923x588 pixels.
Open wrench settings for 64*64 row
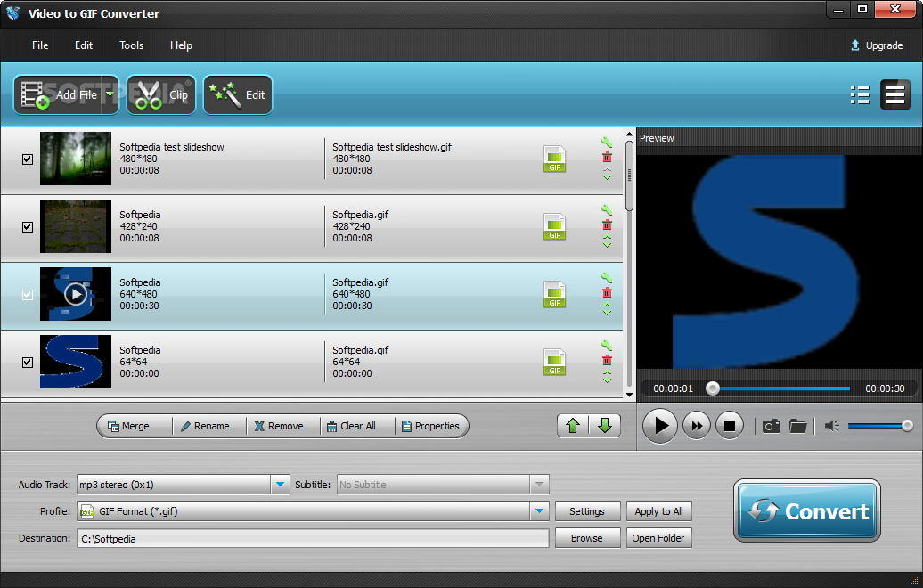(x=607, y=345)
